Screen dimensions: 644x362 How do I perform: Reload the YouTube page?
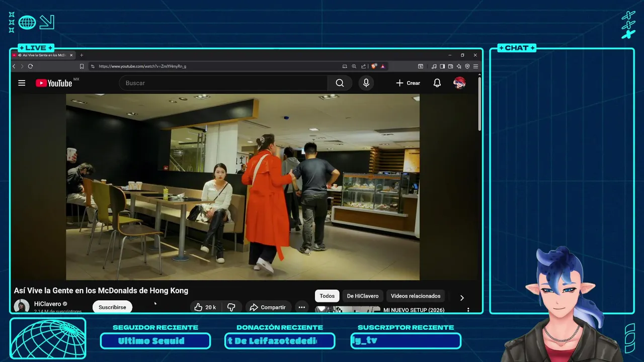[x=31, y=66]
